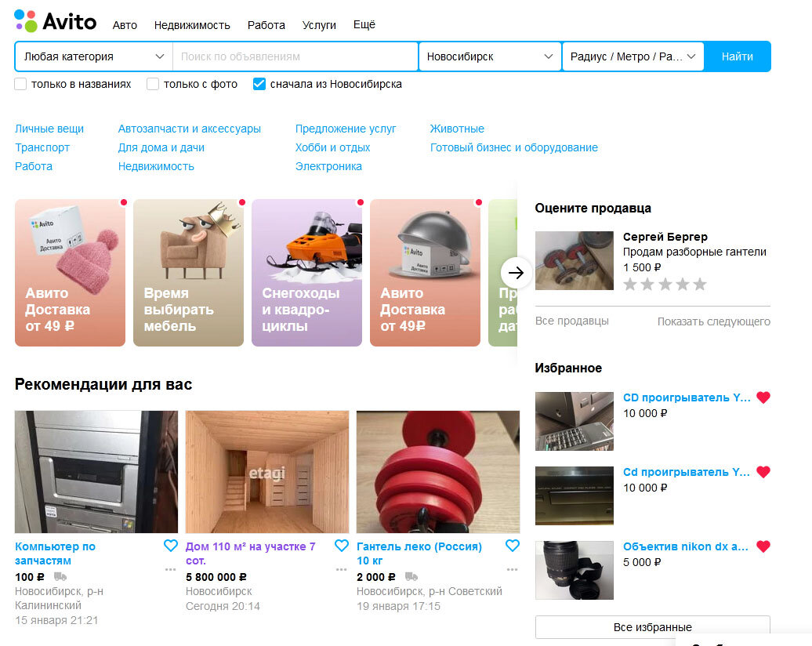Image resolution: width=812 pixels, height=646 pixels.
Task: Open the red Гантель леко photo
Action: (438, 472)
